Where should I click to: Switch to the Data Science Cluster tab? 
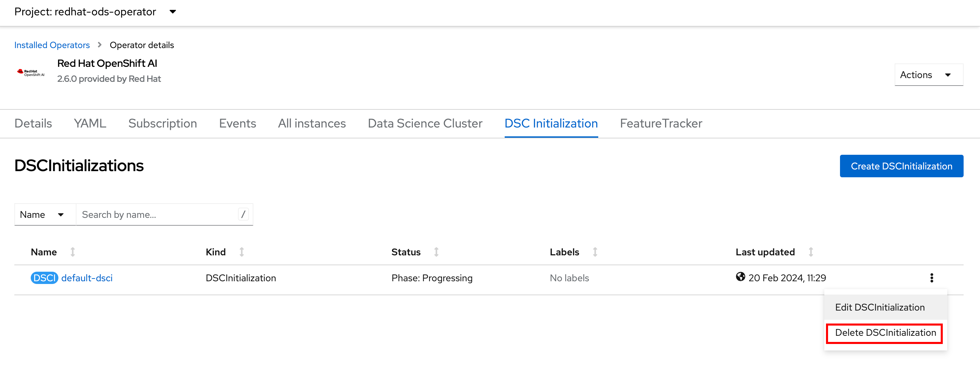pyautogui.click(x=425, y=123)
